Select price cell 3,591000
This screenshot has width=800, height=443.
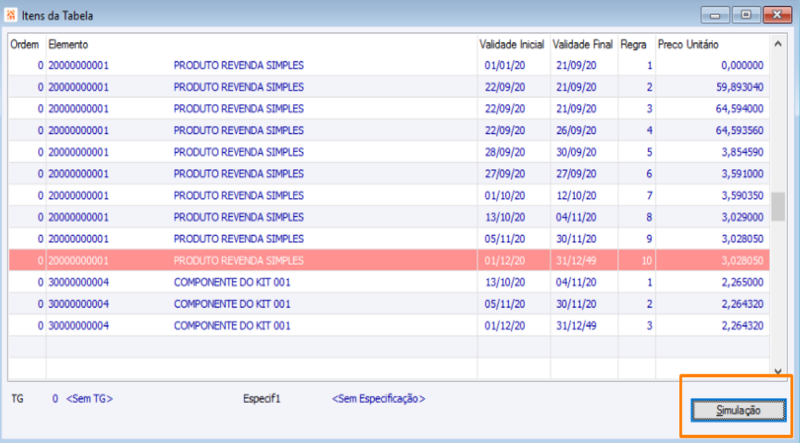(742, 174)
